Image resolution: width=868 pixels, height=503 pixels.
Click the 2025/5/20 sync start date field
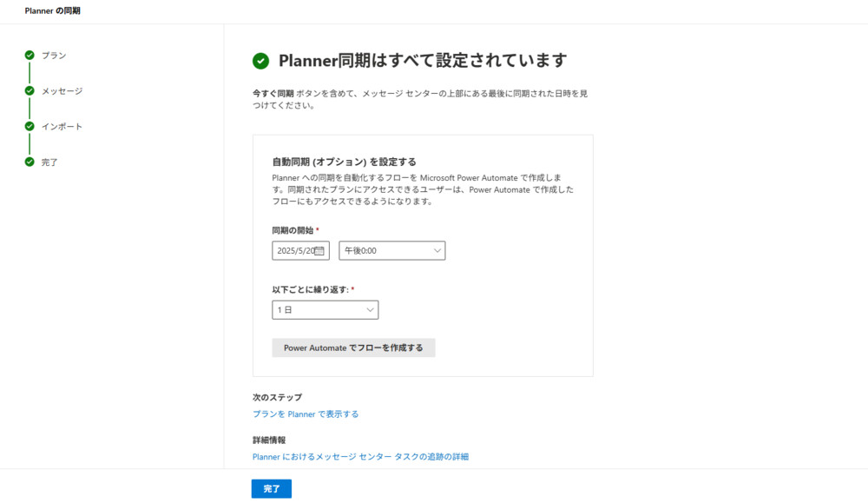tap(293, 251)
